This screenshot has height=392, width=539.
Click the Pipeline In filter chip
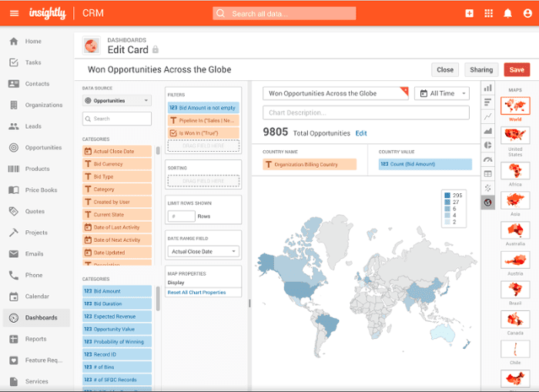coord(203,120)
